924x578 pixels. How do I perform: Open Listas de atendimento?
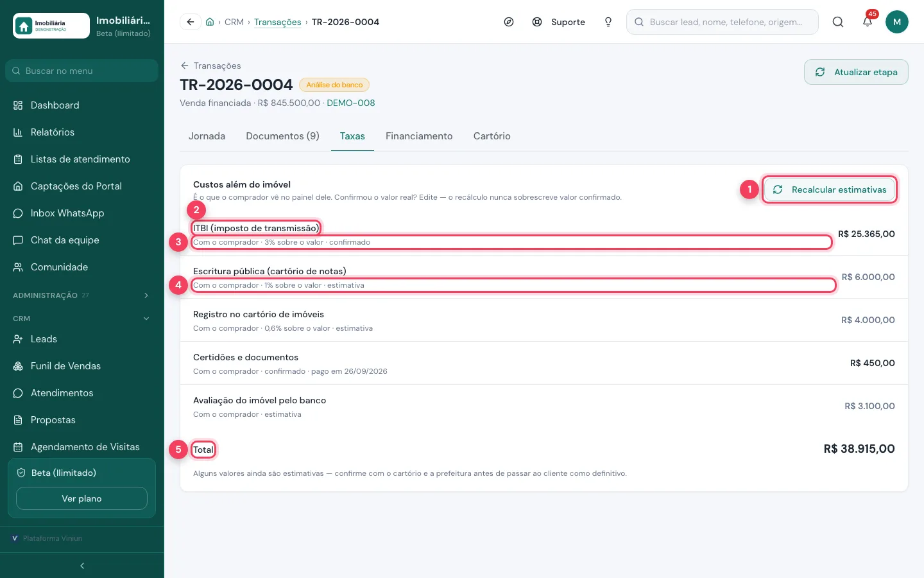coord(82,159)
